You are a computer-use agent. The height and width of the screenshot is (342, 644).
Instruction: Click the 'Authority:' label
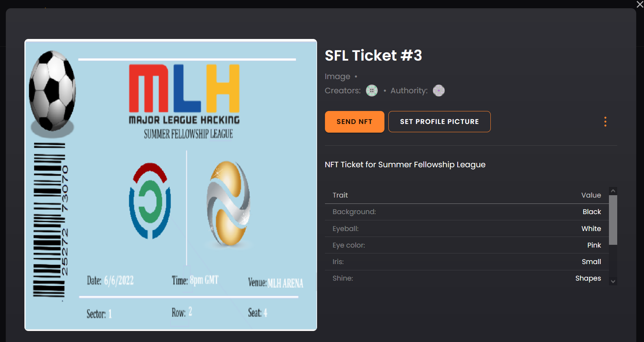point(409,91)
